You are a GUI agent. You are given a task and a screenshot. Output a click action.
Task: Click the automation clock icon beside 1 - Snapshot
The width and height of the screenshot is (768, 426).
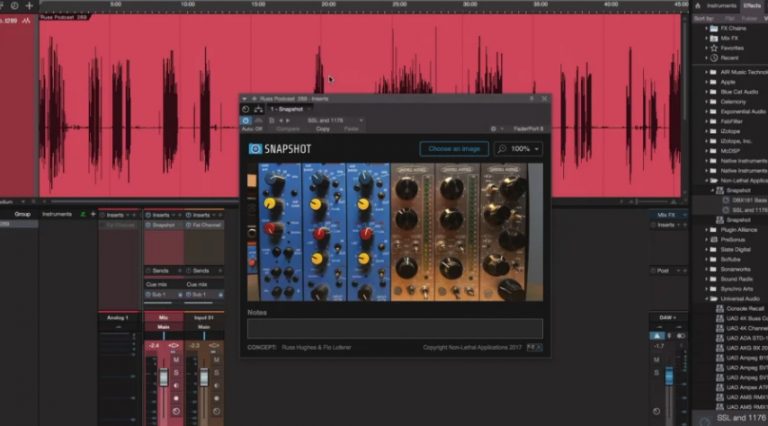(x=246, y=109)
